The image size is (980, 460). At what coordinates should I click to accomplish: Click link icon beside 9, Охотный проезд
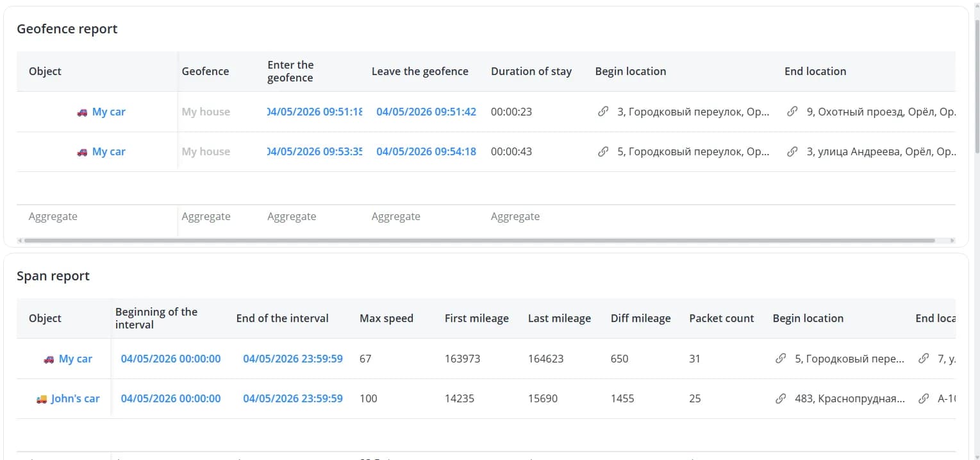pos(792,112)
